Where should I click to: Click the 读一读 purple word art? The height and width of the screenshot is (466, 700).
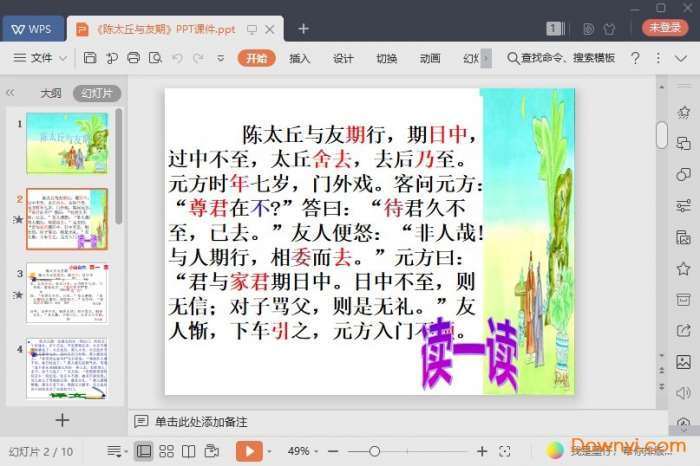469,355
